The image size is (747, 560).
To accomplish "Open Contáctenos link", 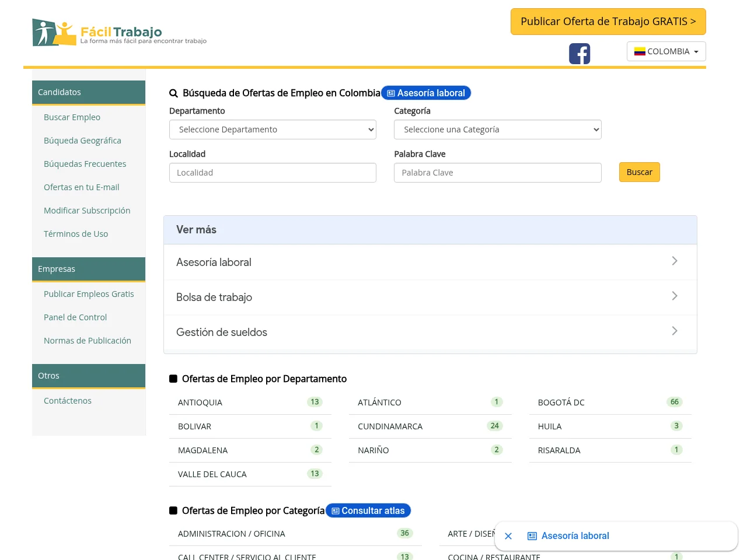I will click(68, 401).
